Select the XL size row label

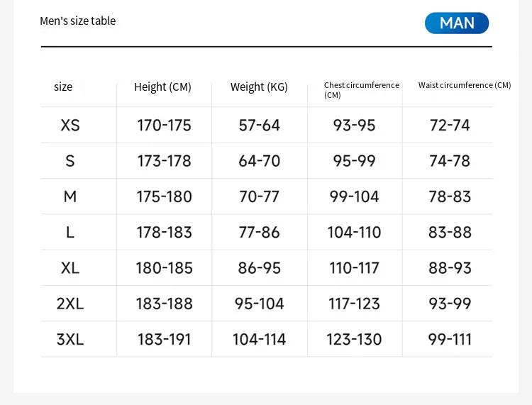(70, 268)
